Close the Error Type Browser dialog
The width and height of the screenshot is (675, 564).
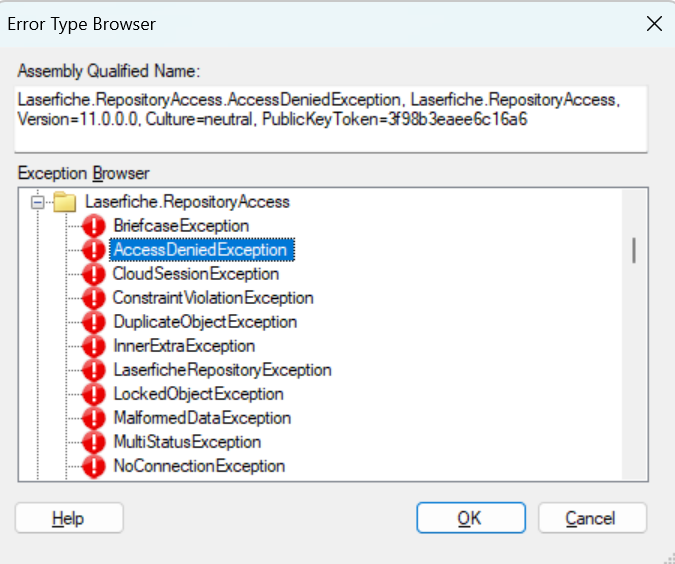654,24
